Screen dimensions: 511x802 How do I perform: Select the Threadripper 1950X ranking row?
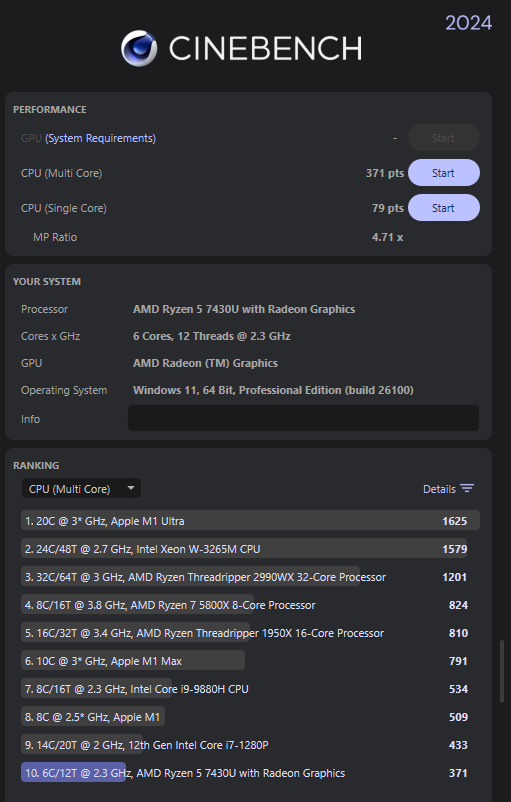(250, 633)
